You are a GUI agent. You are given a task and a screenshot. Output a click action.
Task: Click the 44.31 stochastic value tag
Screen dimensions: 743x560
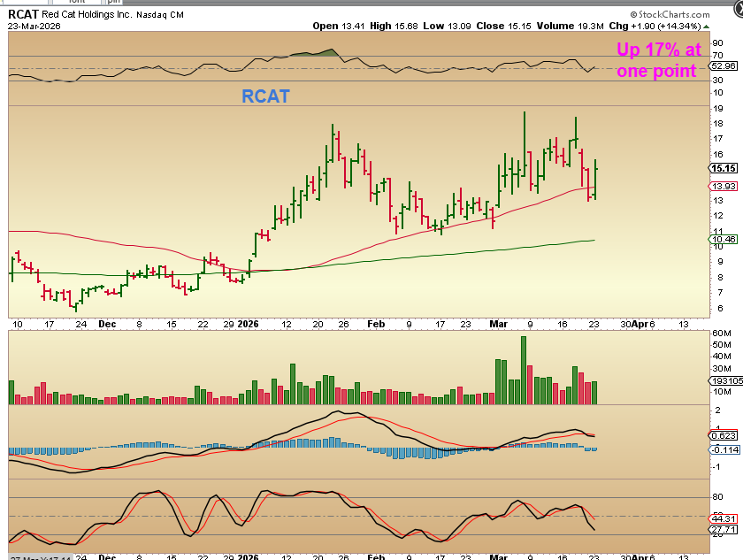tap(724, 518)
